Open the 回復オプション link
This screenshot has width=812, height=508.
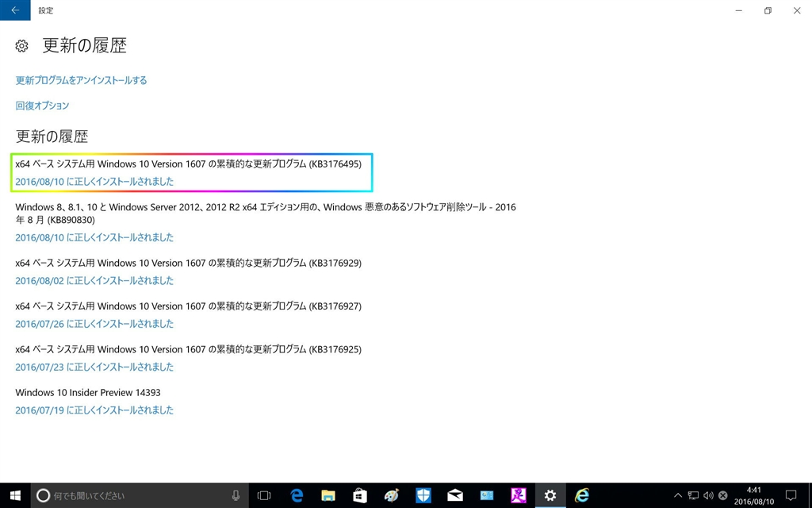(43, 106)
